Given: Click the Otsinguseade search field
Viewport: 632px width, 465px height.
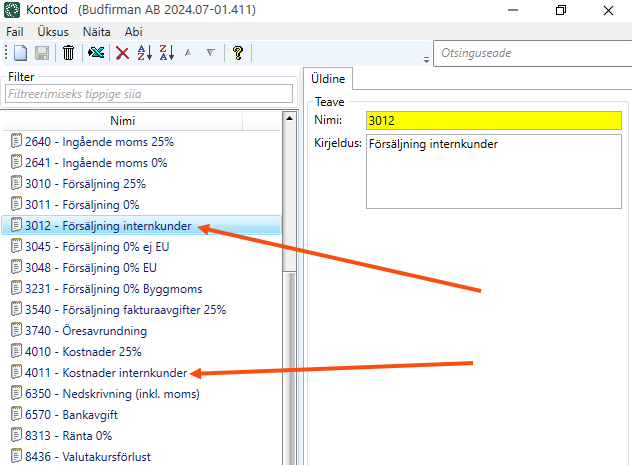Looking at the screenshot, I should click(530, 54).
